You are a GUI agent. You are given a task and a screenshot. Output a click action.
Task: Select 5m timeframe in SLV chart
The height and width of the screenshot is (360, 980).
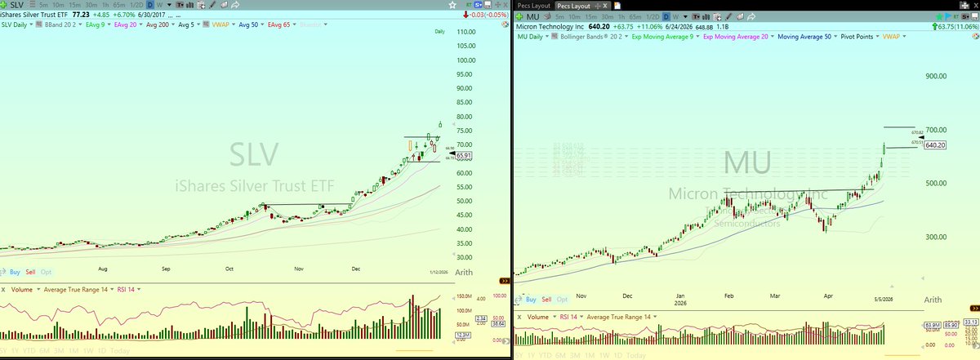[44, 5]
